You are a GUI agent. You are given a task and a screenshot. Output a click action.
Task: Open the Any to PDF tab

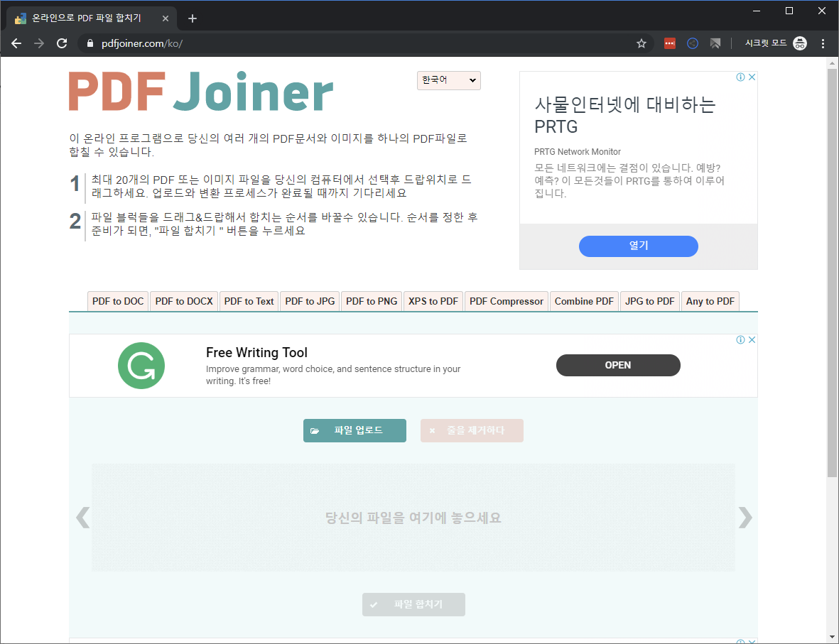(710, 301)
